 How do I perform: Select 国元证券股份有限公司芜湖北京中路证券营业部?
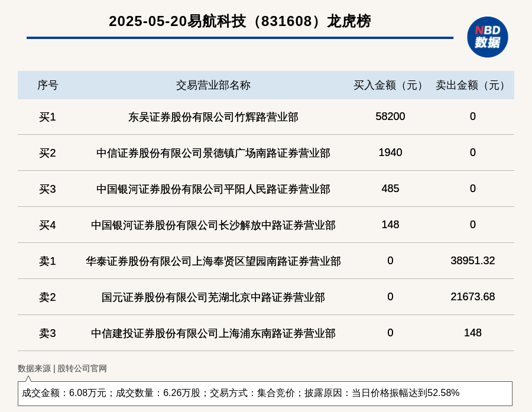(213, 297)
